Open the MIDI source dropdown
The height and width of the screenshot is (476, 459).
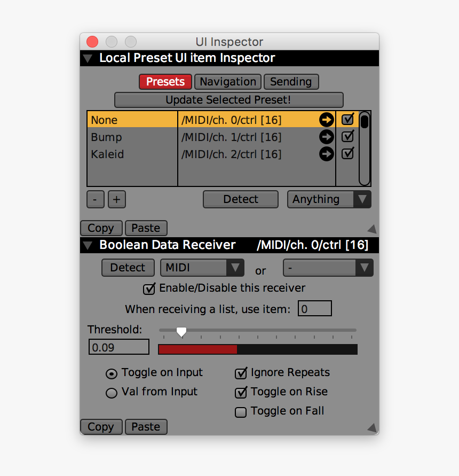(x=202, y=268)
